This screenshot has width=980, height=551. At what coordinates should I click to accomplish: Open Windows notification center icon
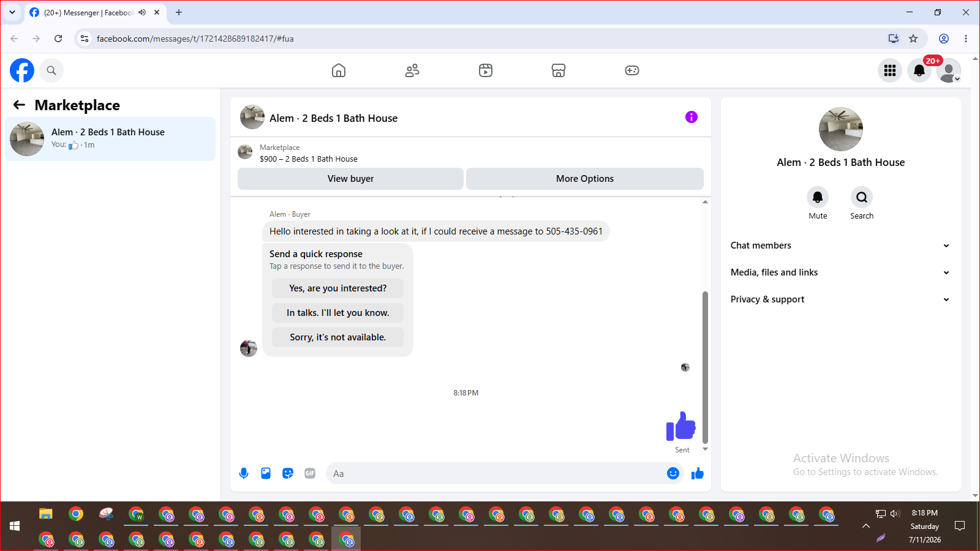tap(960, 526)
